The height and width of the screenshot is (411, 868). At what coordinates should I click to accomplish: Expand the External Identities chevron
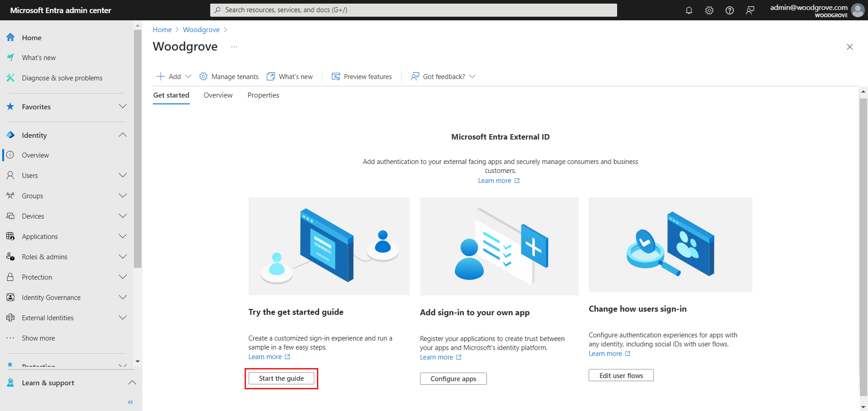(123, 318)
